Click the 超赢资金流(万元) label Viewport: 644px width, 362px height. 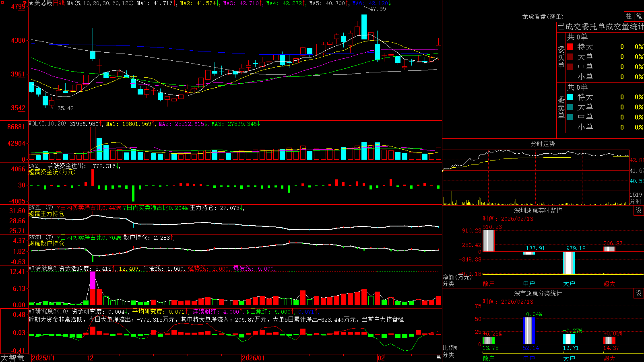pos(52,172)
